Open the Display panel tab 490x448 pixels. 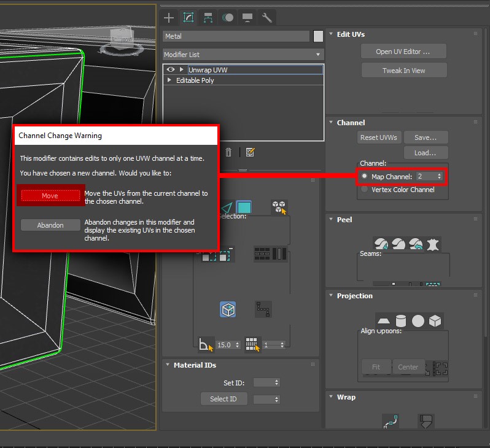pos(247,18)
